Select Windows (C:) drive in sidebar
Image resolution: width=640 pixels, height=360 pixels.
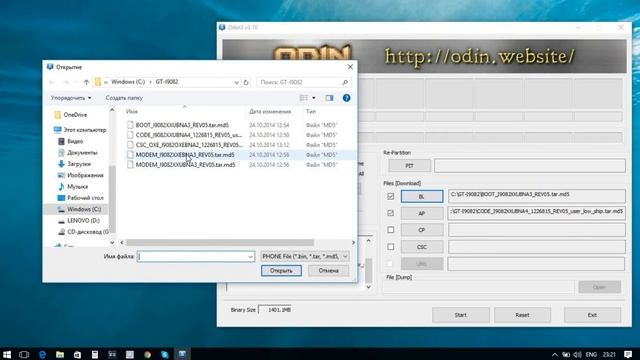coord(79,209)
